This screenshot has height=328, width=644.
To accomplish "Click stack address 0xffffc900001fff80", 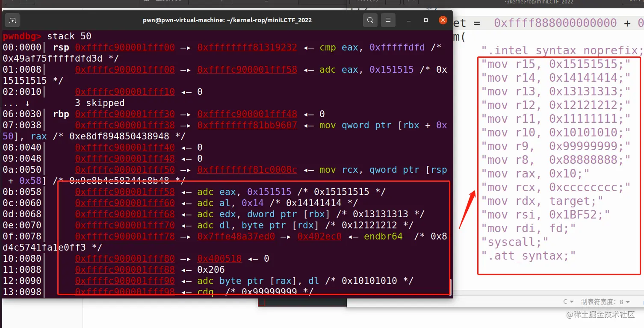I will point(125,258).
